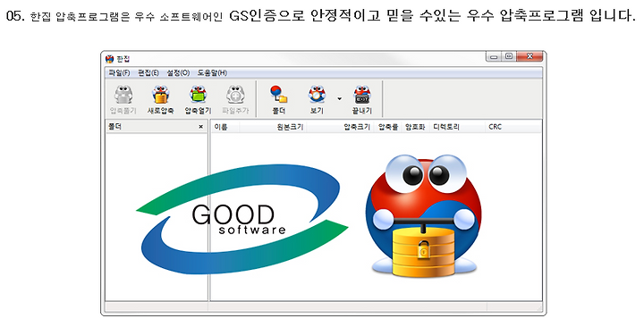Open the dropdown arrow beside 보기
The image size is (644, 327).
[x=339, y=99]
